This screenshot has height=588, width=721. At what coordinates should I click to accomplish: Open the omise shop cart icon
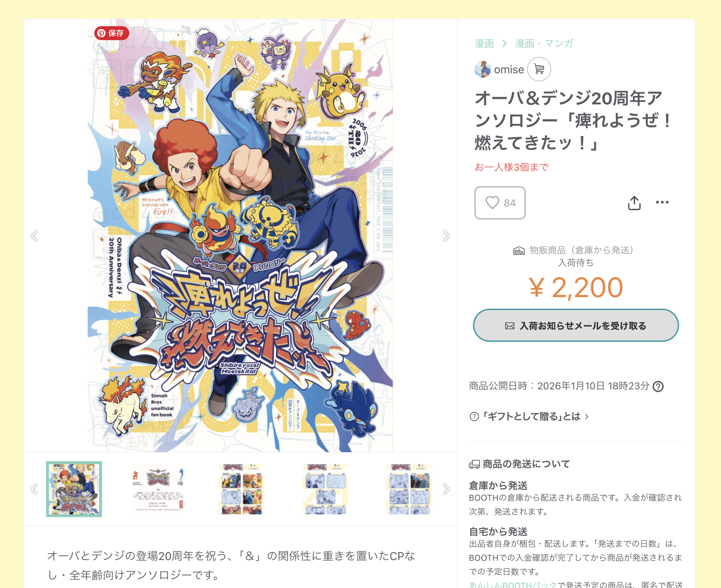click(x=539, y=69)
